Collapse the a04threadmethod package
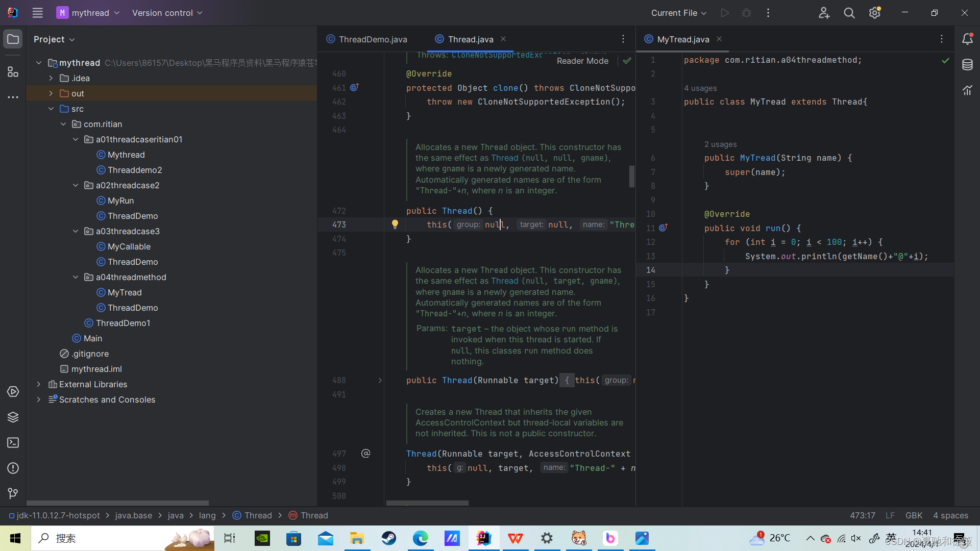 (x=76, y=277)
